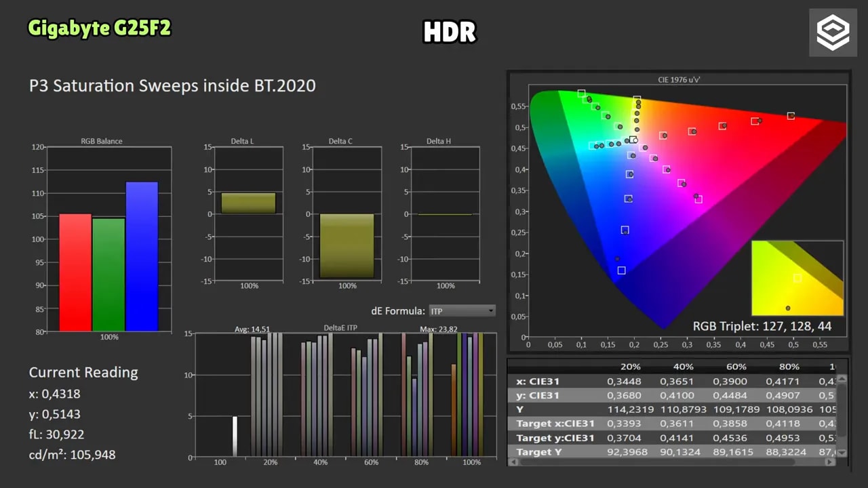The height and width of the screenshot is (488, 868).
Task: Click the table cell value 0,3448
Action: [x=624, y=382]
